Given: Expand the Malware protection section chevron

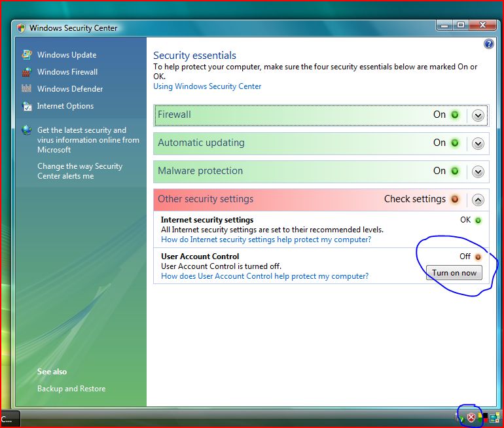Looking at the screenshot, I should (x=478, y=171).
